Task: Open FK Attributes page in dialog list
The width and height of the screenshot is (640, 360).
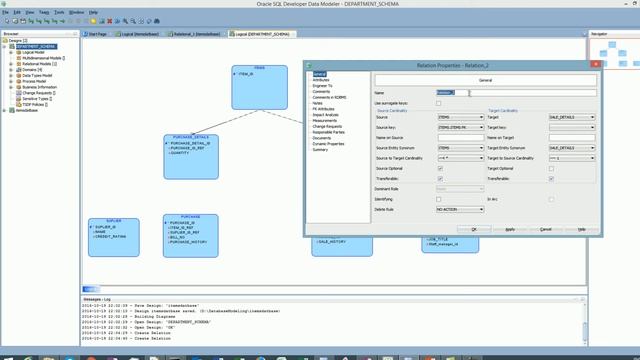Action: [x=323, y=109]
